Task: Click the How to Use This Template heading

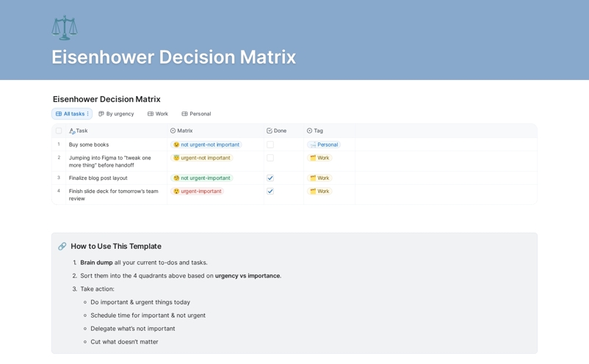Action: pos(116,246)
